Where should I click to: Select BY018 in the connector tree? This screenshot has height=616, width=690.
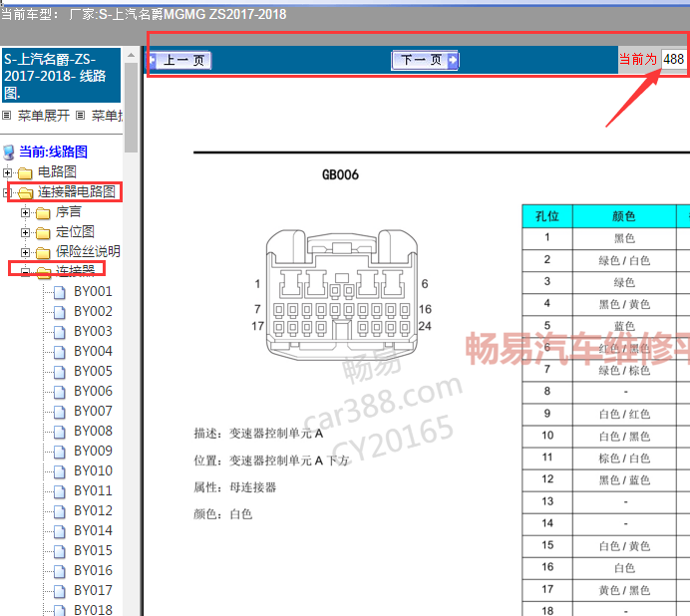click(x=93, y=610)
